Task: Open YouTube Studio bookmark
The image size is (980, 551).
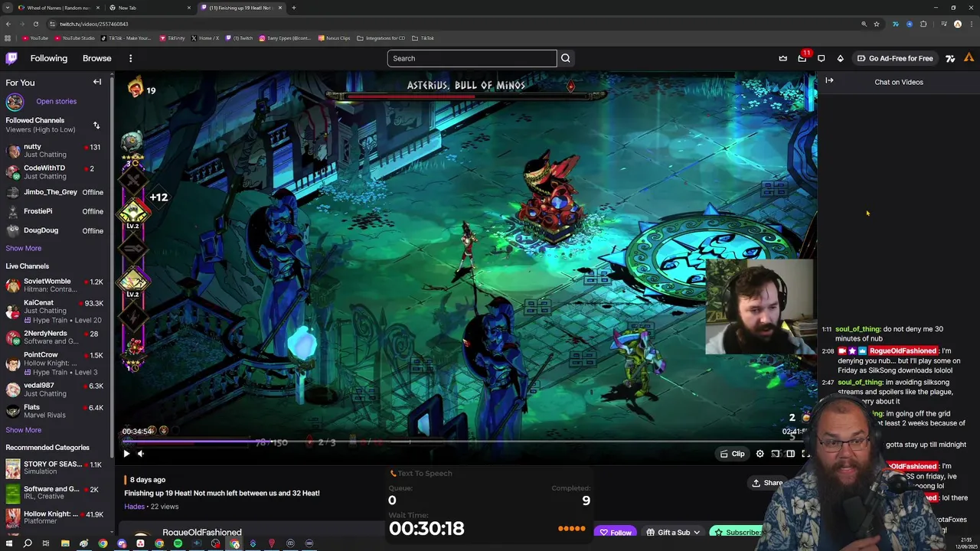Action: tap(74, 38)
